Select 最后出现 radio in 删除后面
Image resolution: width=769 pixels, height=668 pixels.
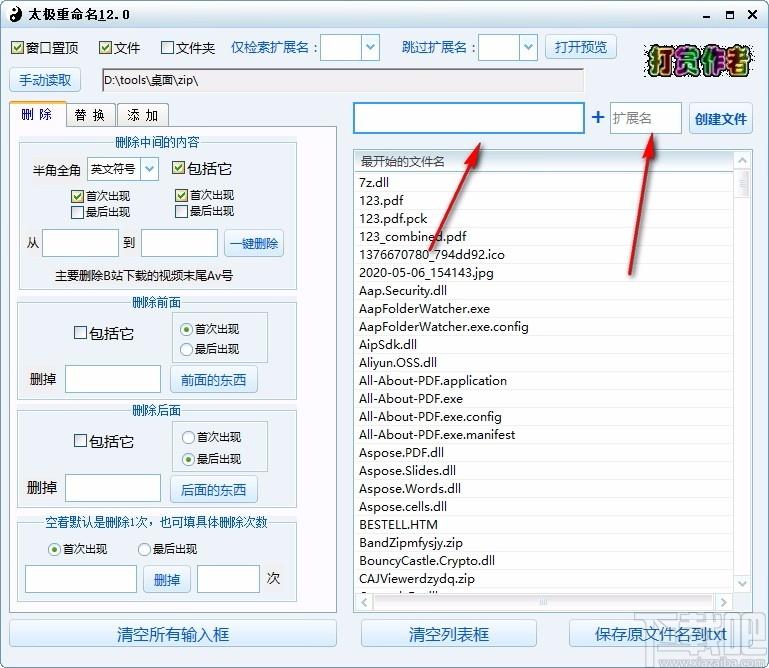click(188, 459)
